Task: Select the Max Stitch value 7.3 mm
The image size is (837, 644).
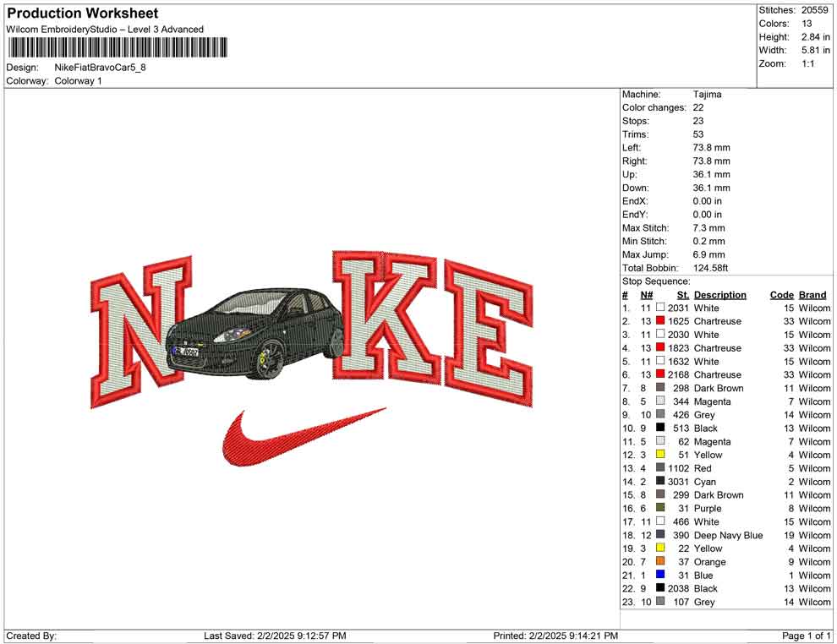Action: tap(708, 228)
